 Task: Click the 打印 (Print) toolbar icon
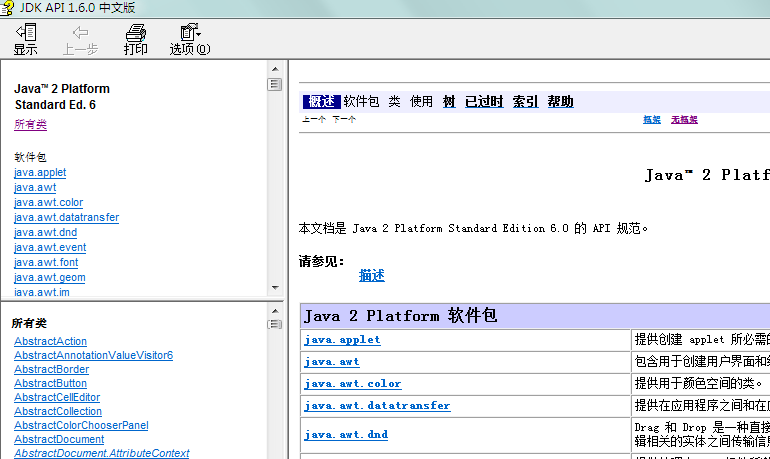pyautogui.click(x=136, y=39)
